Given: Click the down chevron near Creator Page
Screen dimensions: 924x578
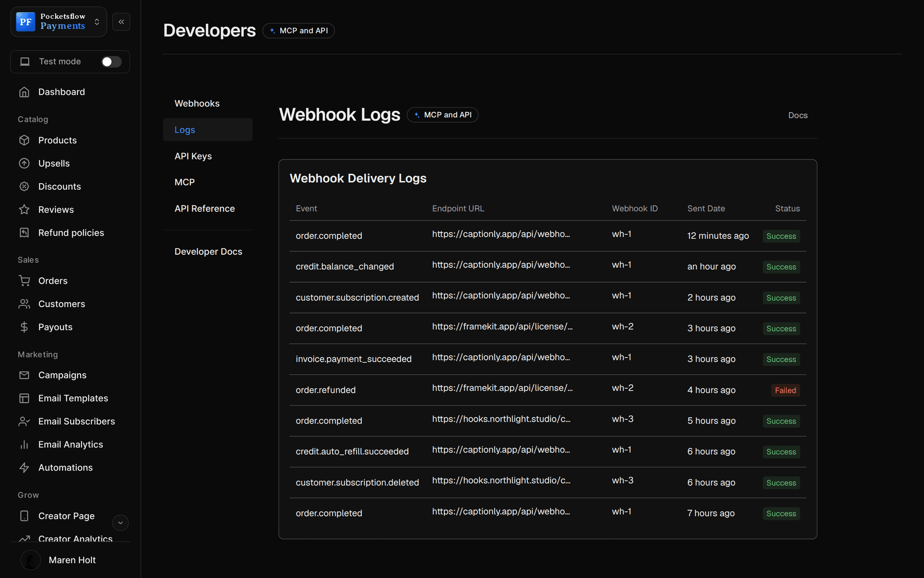Looking at the screenshot, I should (x=120, y=522).
